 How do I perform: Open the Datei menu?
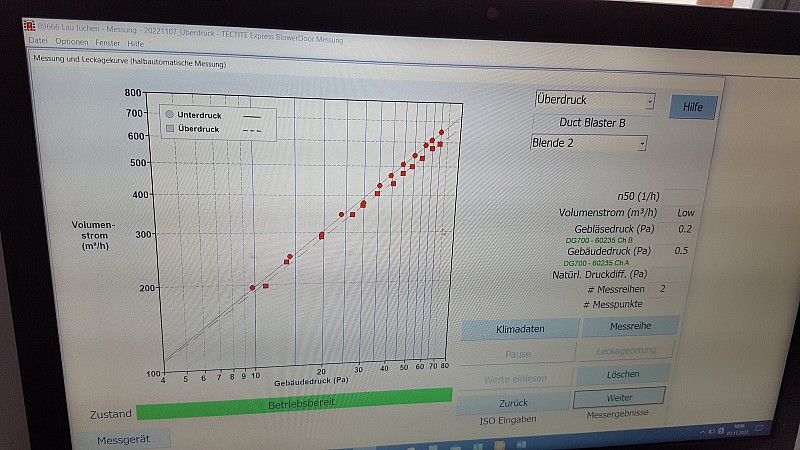pyautogui.click(x=38, y=40)
